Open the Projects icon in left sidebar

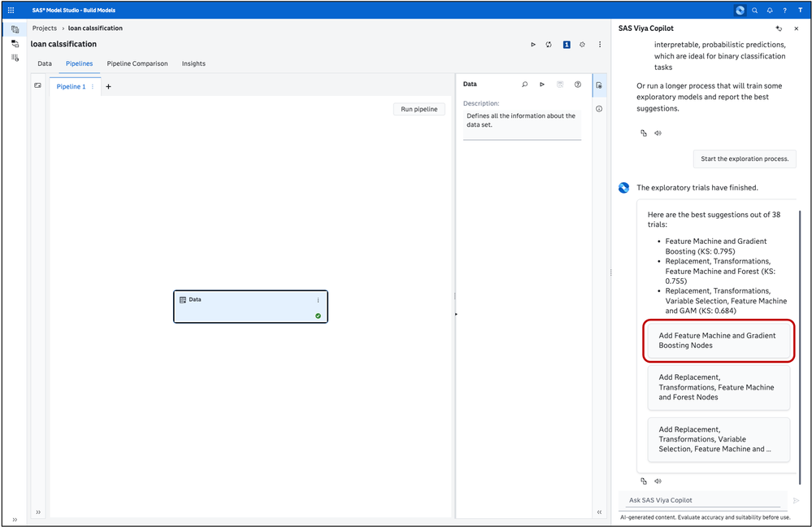pos(15,29)
